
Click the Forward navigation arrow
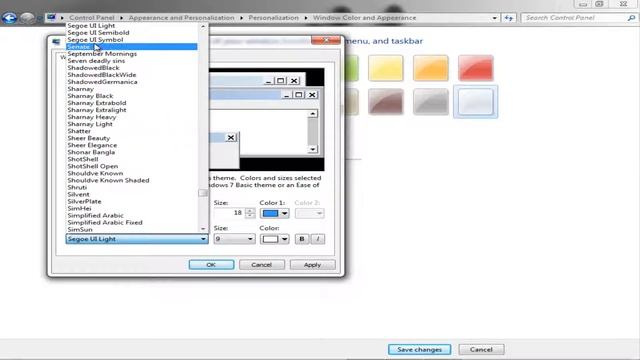click(27, 18)
